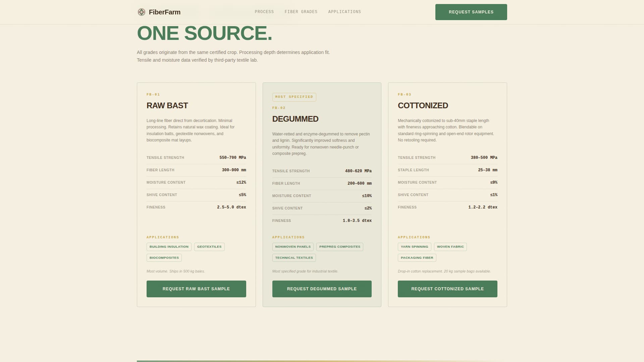The image size is (644, 362).
Task: Click the Nonwoven Panels tag
Action: (x=292, y=247)
